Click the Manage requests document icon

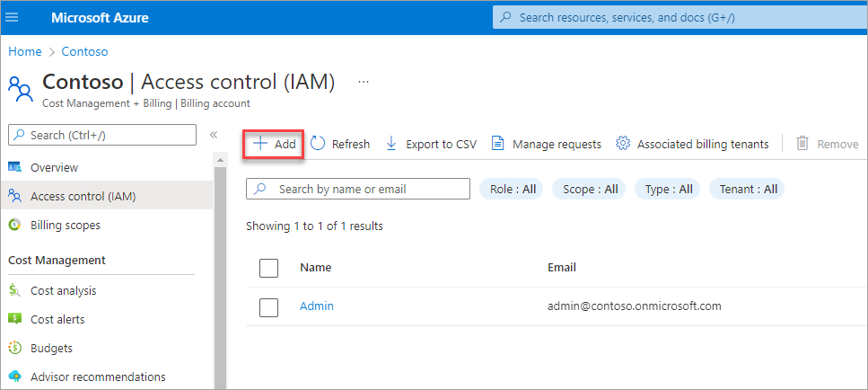point(497,144)
